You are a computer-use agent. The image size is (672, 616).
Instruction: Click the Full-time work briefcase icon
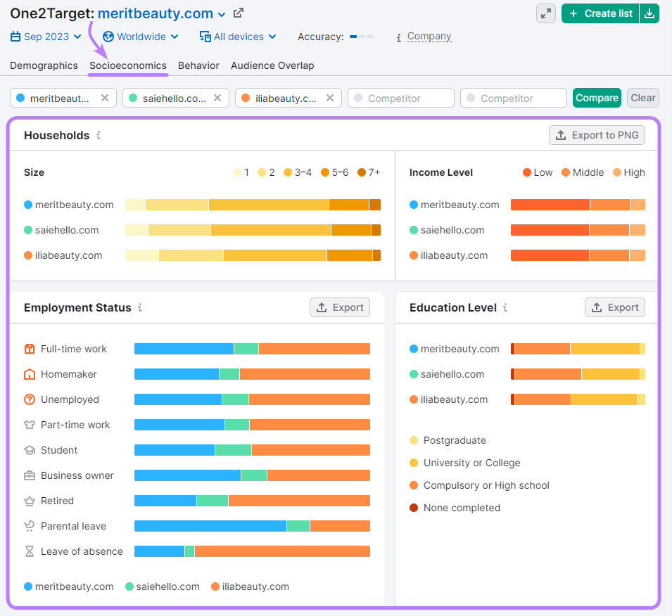[x=29, y=349]
